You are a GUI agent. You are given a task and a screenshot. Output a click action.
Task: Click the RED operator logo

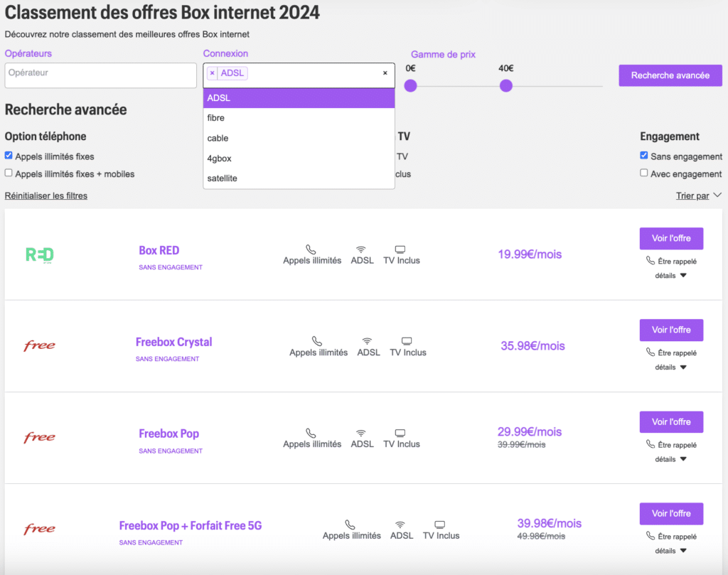coord(40,254)
